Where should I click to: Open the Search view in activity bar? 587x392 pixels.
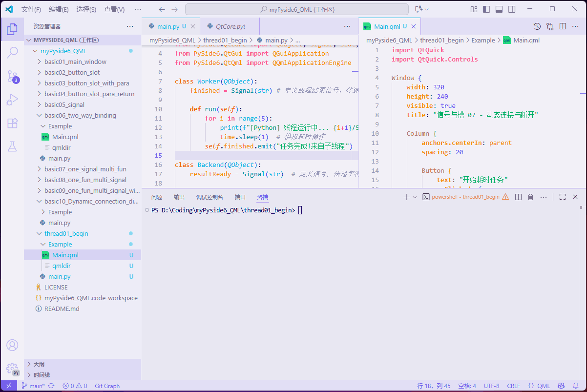12,53
